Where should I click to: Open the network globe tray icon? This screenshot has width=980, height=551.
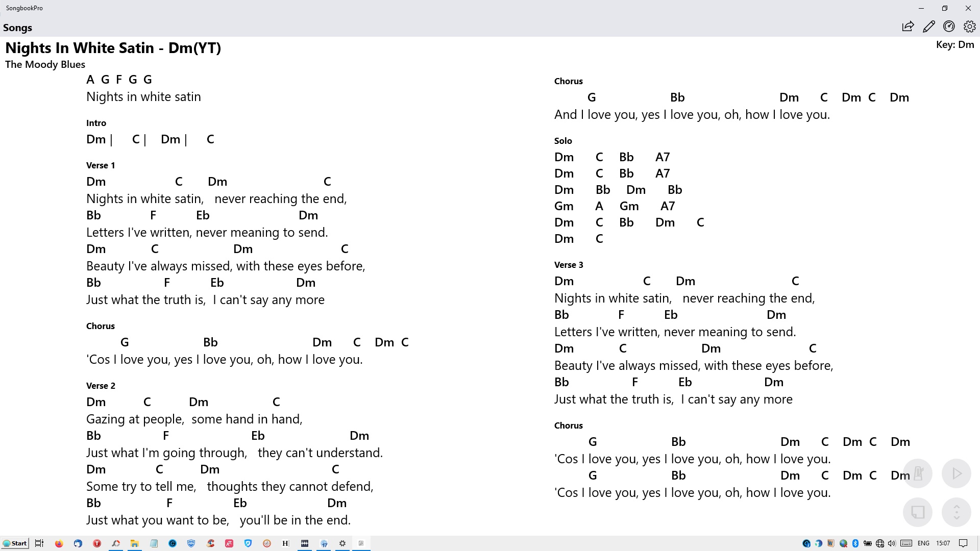tap(879, 543)
